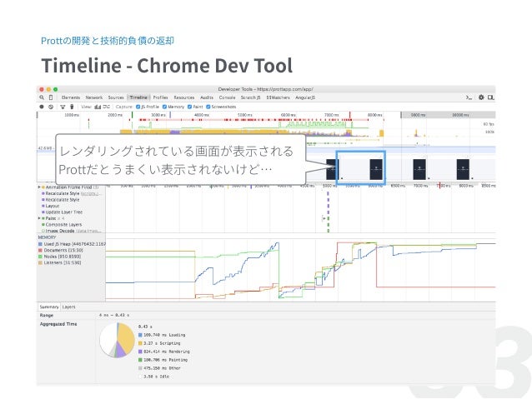Open the data image link beside Image Decode
Image resolution: width=532 pixels, height=399 pixels.
click(88, 231)
